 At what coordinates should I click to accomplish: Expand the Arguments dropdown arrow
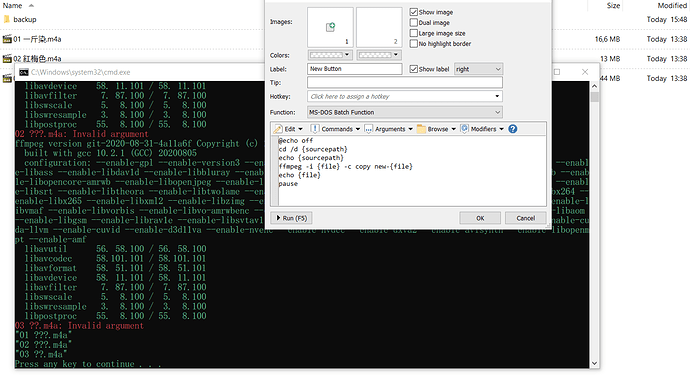[411, 129]
